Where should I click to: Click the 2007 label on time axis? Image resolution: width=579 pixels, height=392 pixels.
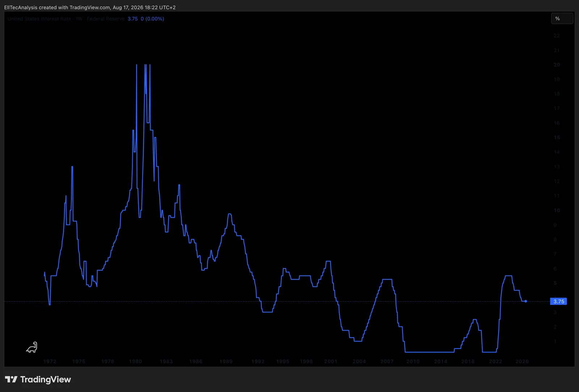(387, 361)
